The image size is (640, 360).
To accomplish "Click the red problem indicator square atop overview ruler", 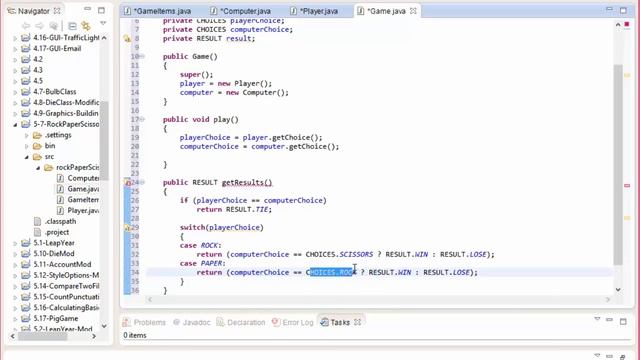I will (x=627, y=24).
